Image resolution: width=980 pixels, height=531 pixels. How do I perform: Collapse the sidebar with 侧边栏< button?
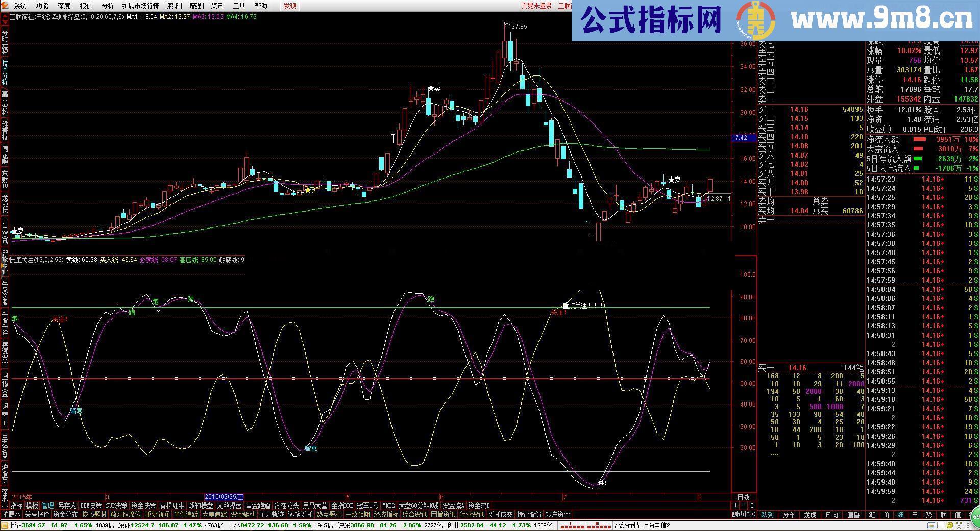(x=744, y=514)
